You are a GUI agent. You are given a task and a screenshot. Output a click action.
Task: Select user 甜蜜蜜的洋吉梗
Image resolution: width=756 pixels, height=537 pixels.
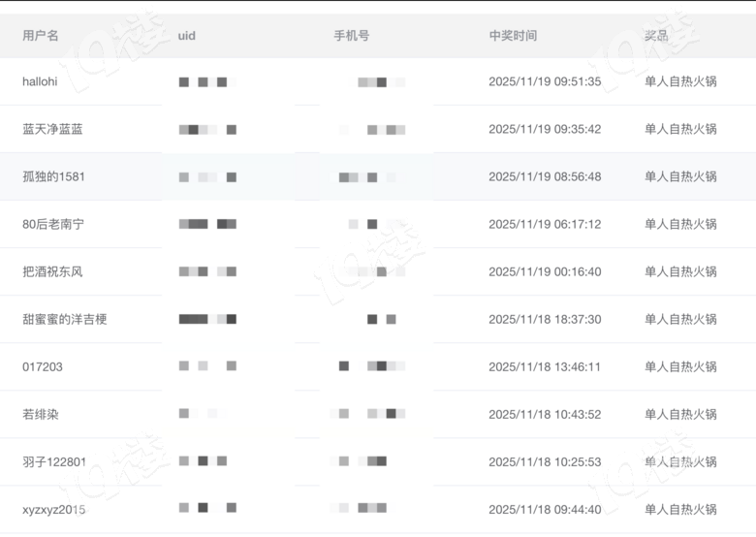64,320
